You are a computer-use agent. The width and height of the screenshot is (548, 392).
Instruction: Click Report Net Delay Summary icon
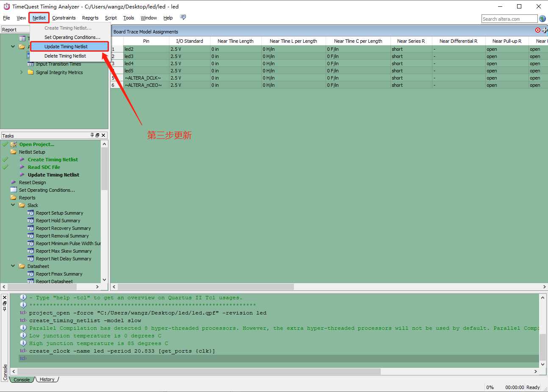[30, 259]
